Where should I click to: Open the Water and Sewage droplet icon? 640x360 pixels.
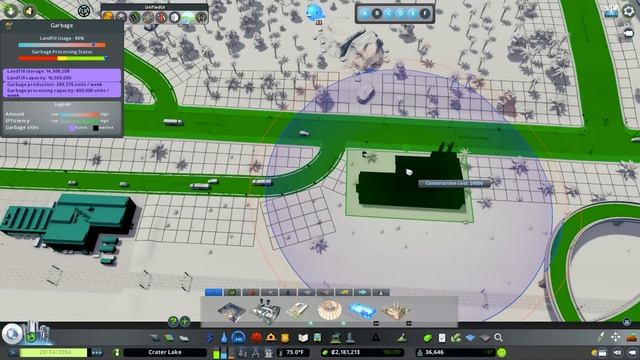[x=224, y=338]
